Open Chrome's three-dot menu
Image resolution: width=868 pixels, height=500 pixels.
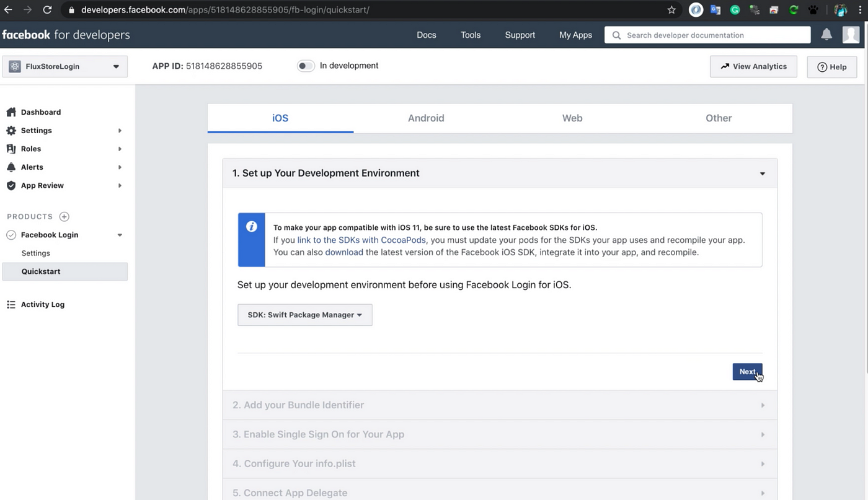tap(859, 10)
